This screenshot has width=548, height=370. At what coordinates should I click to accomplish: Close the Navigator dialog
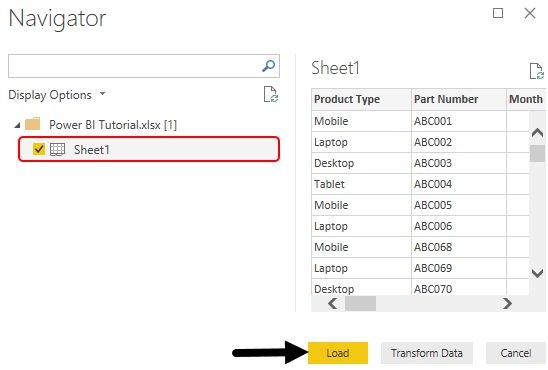530,13
